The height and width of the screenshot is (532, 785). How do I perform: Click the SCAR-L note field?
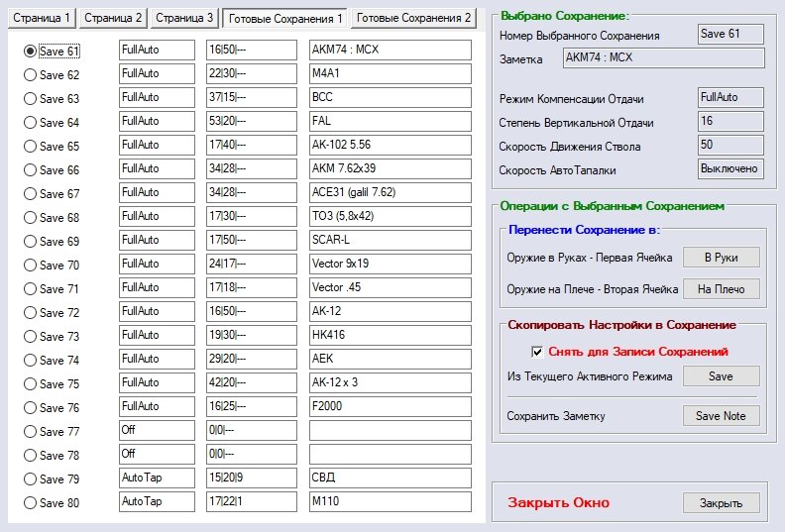point(391,240)
